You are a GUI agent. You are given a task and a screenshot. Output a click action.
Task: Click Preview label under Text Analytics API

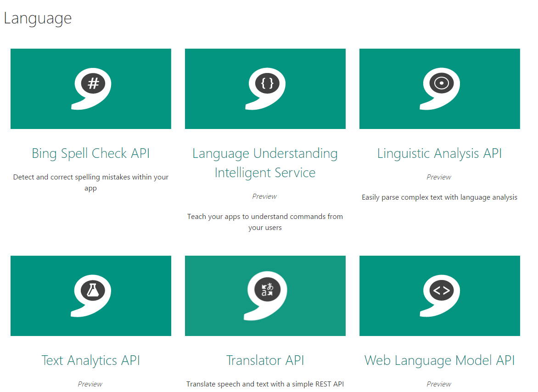tap(90, 384)
